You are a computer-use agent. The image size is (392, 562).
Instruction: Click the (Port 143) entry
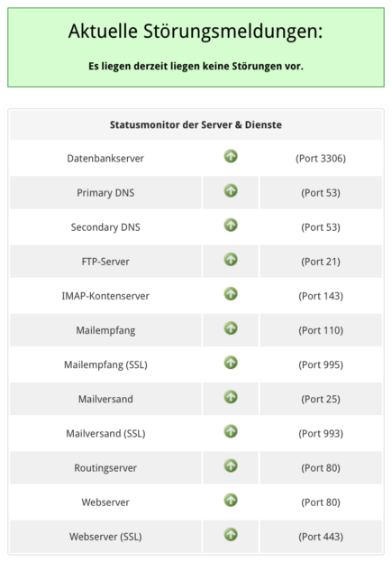(x=321, y=296)
